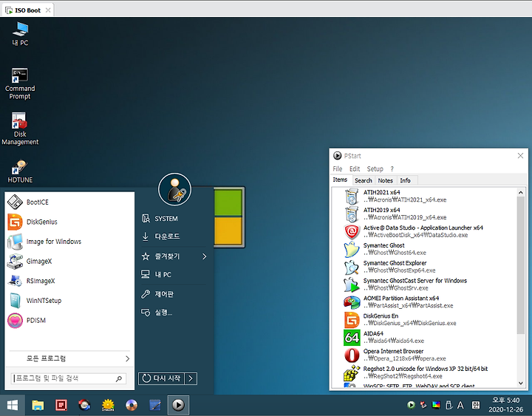
Task: Open 내 PC from start menu right pane
Action: pyautogui.click(x=174, y=275)
